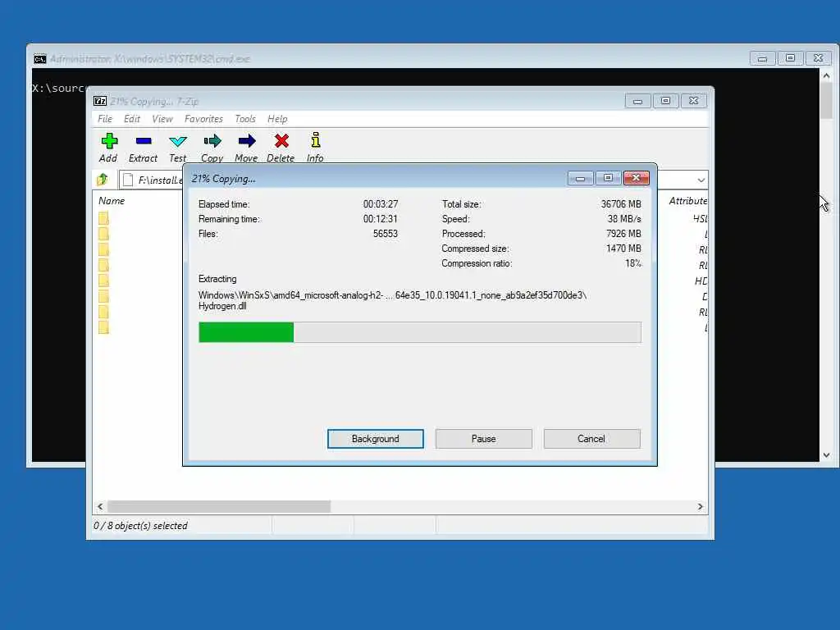
Task: Click the Speed value 38 MB/s
Action: [x=624, y=218]
